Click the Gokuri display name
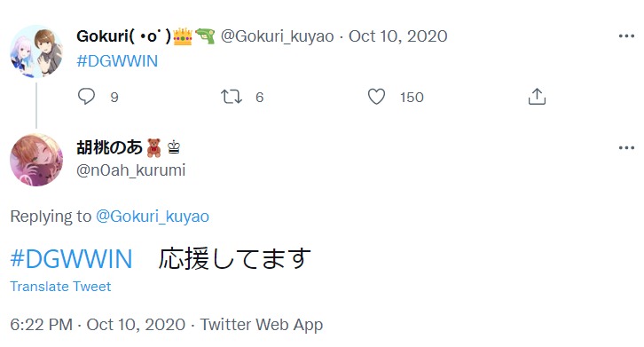644x347 pixels. click(123, 36)
